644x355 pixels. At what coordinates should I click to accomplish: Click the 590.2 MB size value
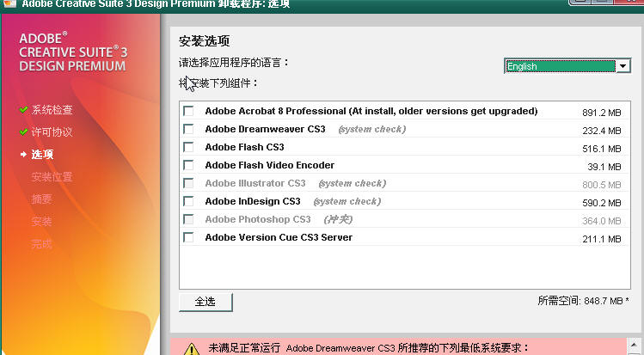click(602, 203)
